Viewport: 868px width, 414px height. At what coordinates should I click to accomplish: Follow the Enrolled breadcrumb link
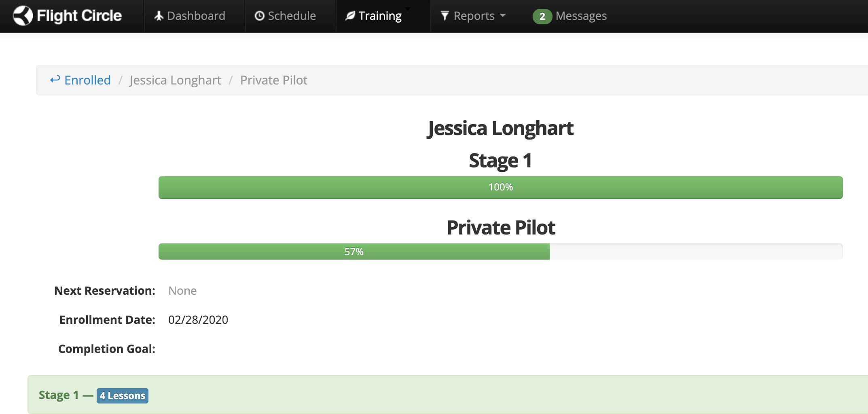pyautogui.click(x=87, y=80)
